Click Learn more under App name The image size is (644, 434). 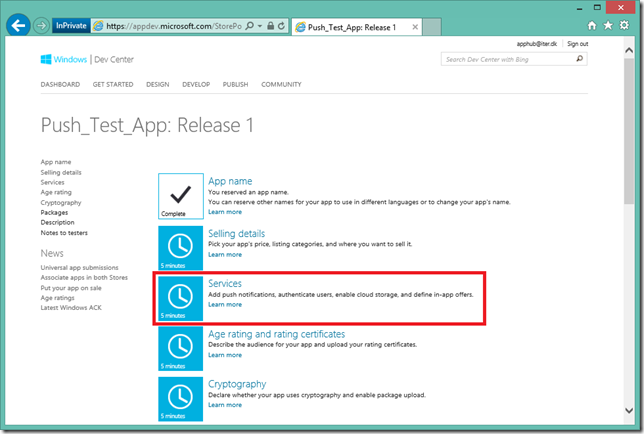point(225,212)
